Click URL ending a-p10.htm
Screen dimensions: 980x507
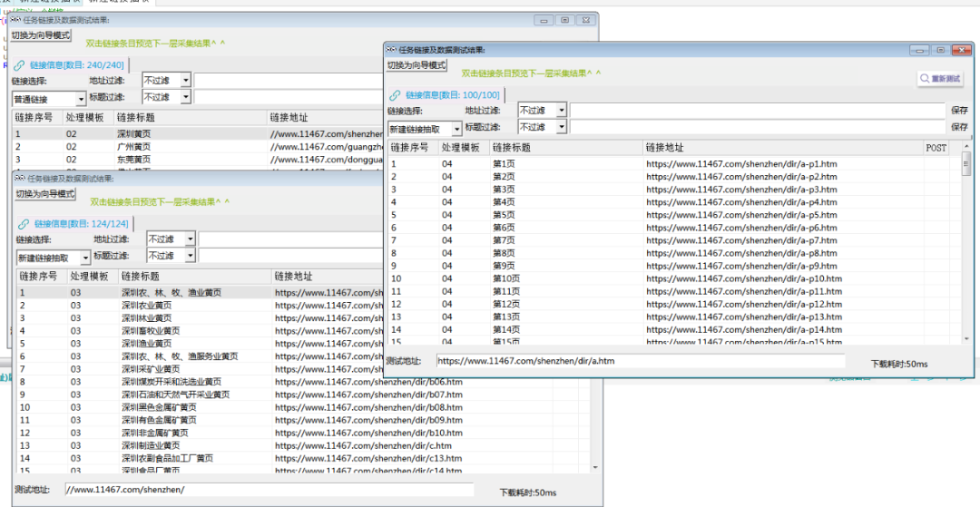744,278
